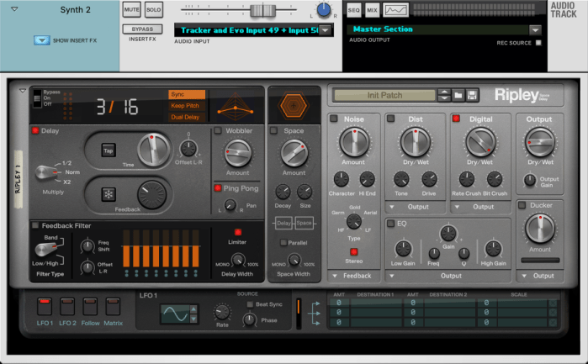588x364 pixels.
Task: Open the Matrix modulation tab
Action: [x=111, y=307]
